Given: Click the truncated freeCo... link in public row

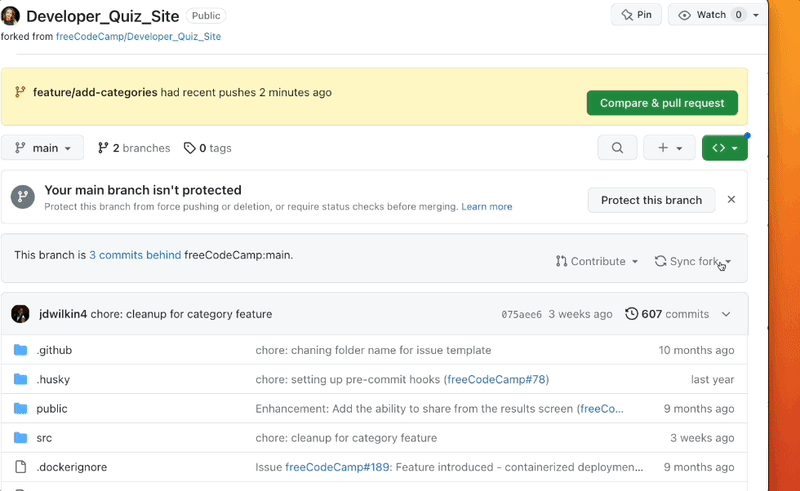Looking at the screenshot, I should coord(602,409).
